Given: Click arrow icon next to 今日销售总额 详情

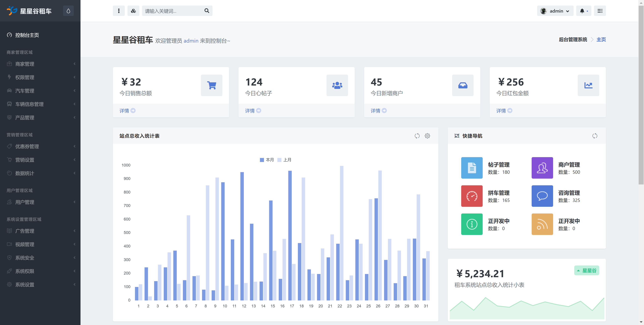Looking at the screenshot, I should click(x=133, y=111).
